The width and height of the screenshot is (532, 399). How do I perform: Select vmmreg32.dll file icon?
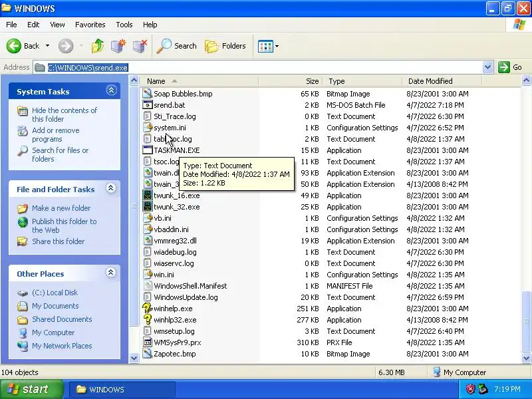pos(147,241)
